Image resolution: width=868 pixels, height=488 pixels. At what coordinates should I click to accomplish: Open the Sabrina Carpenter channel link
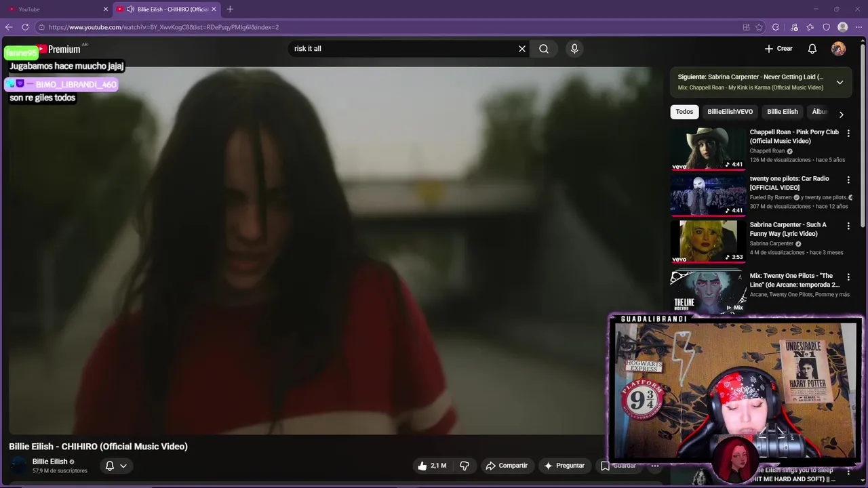772,243
